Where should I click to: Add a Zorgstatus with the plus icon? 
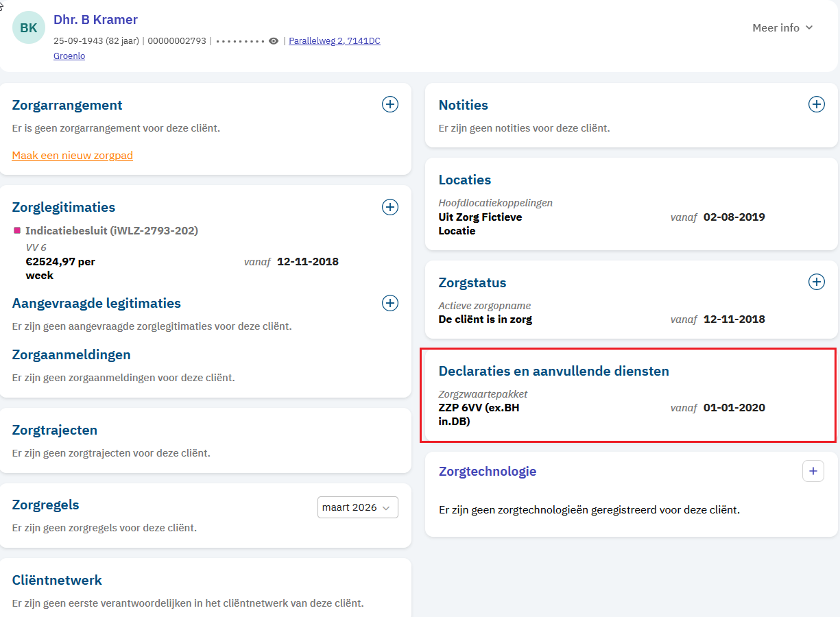816,282
